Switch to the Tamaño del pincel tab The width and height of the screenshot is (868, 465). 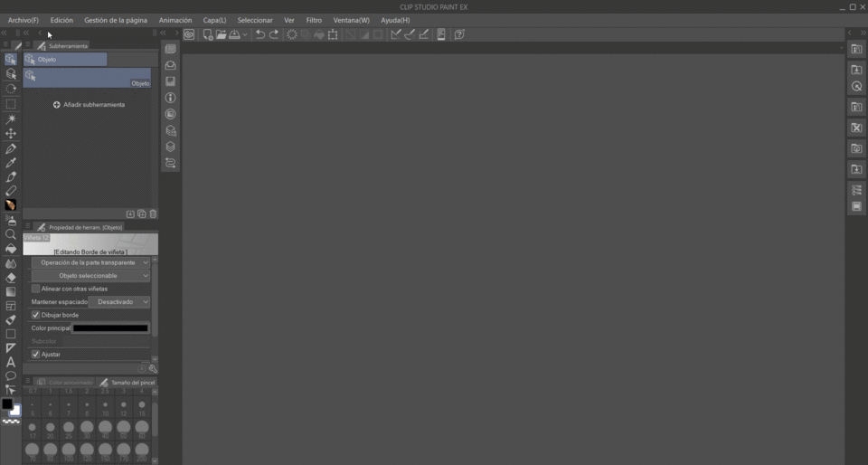pyautogui.click(x=127, y=383)
